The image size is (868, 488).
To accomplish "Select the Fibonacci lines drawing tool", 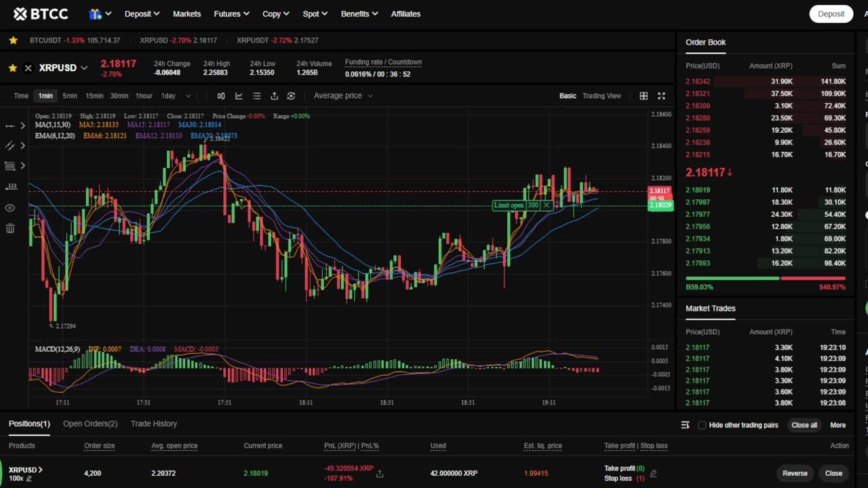I will [x=10, y=165].
